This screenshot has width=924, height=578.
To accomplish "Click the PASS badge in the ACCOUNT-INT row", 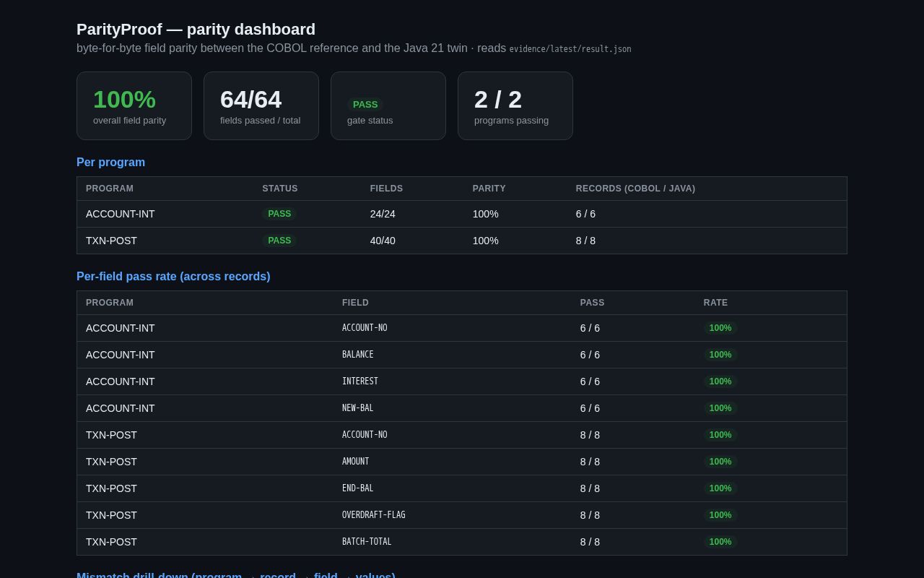I will [279, 214].
